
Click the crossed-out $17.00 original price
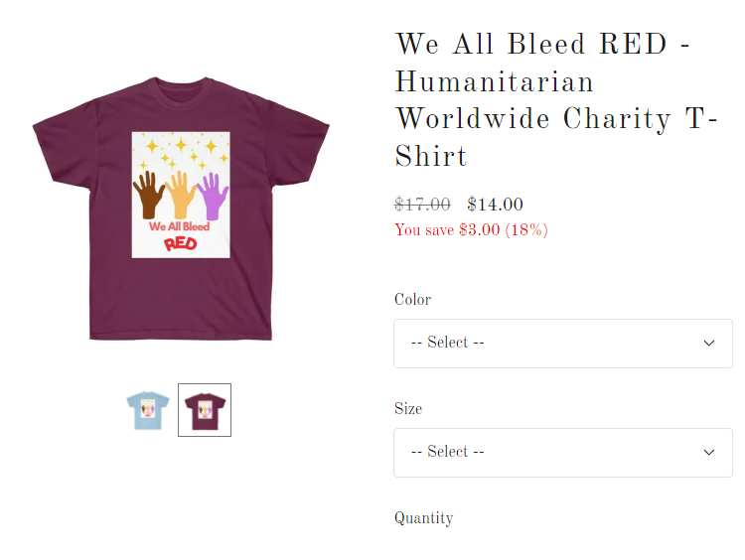(x=422, y=205)
